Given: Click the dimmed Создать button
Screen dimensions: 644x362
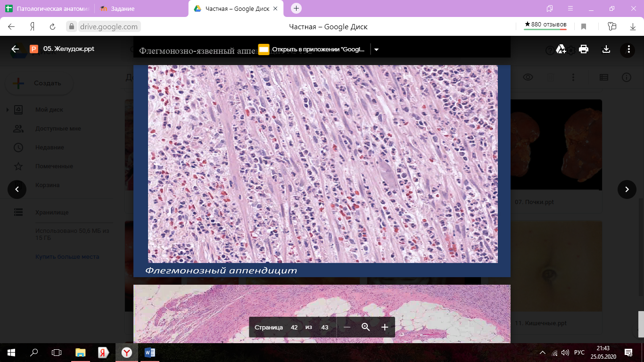Looking at the screenshot, I should (39, 83).
